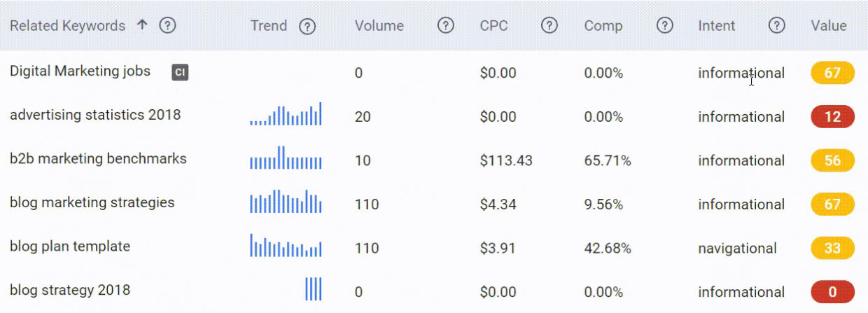Sort by the CPC column header

point(494,26)
